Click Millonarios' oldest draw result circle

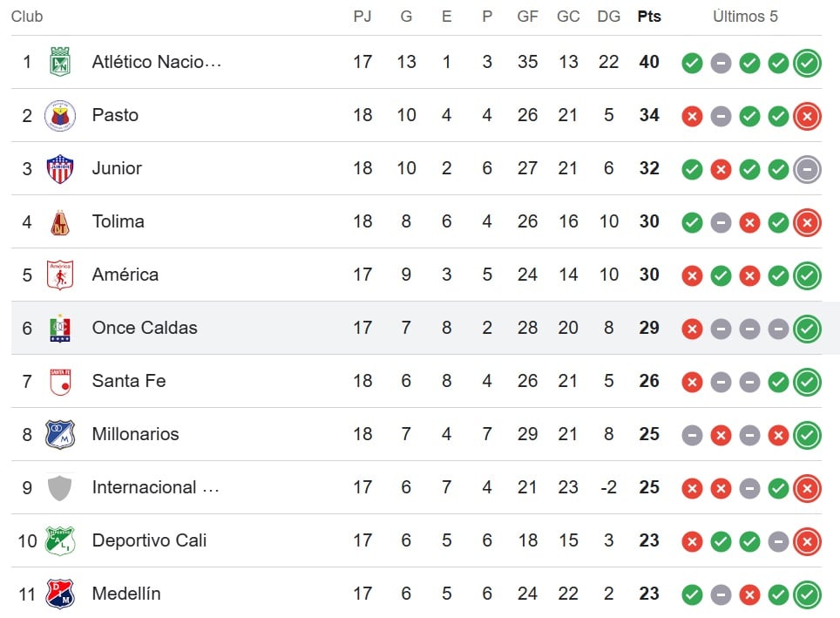[x=691, y=434]
